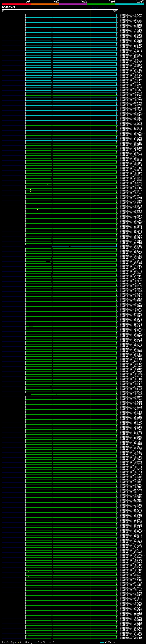146x644 pixels.
Task: Open hit UniRef100_B3TLZ2
Action: [131, 17]
